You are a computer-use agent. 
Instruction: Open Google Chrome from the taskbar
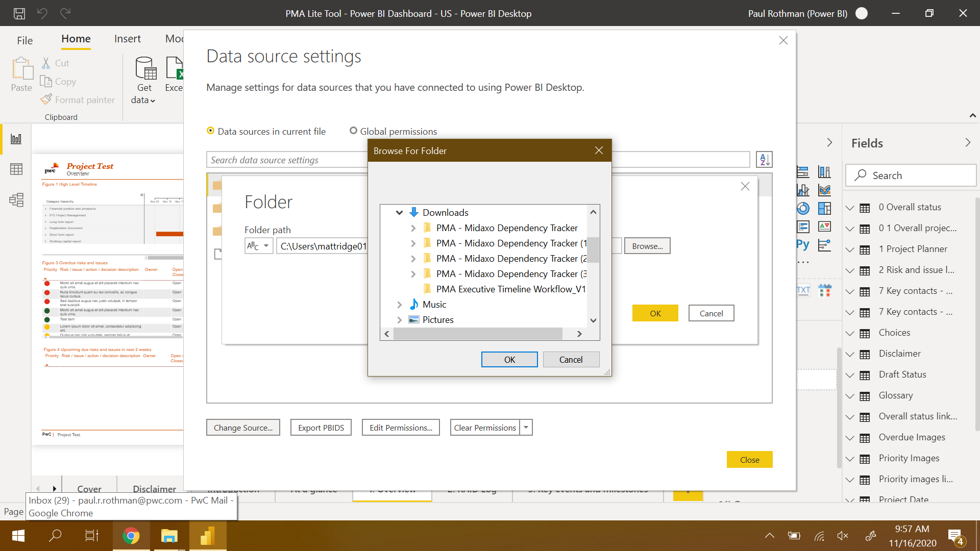point(131,536)
